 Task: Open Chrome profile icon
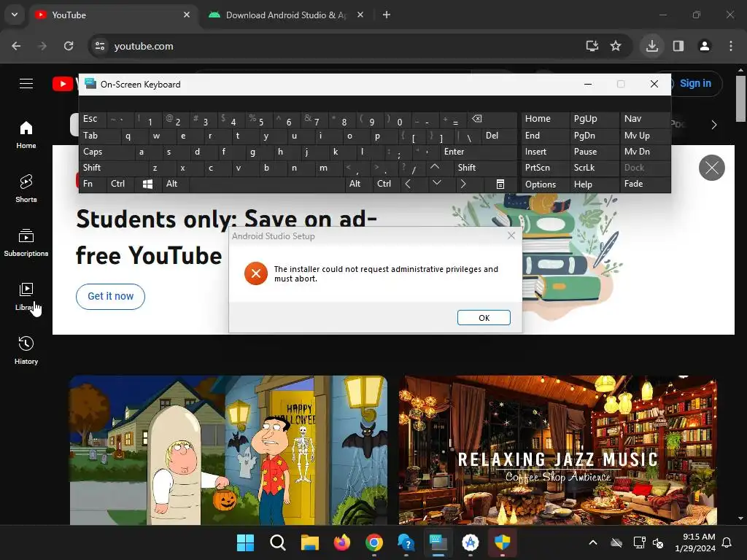704,46
